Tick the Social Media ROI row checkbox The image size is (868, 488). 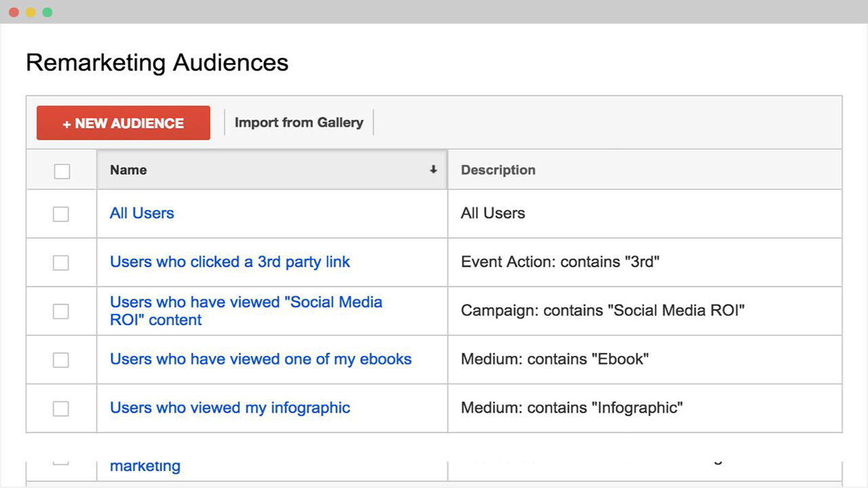point(61,311)
